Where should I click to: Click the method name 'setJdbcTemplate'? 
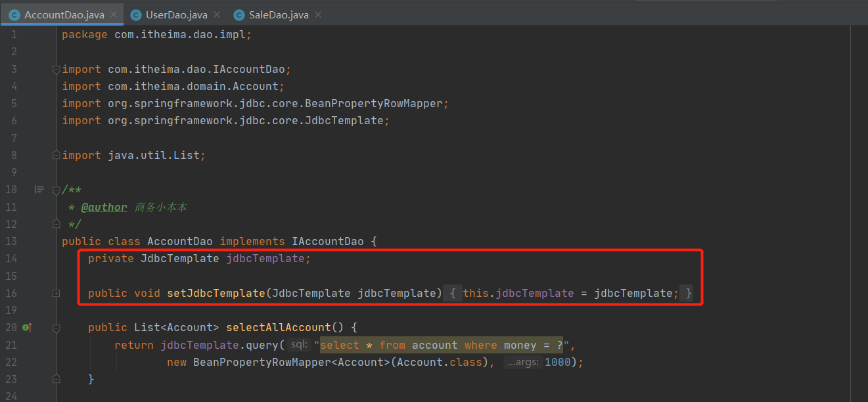point(216,293)
